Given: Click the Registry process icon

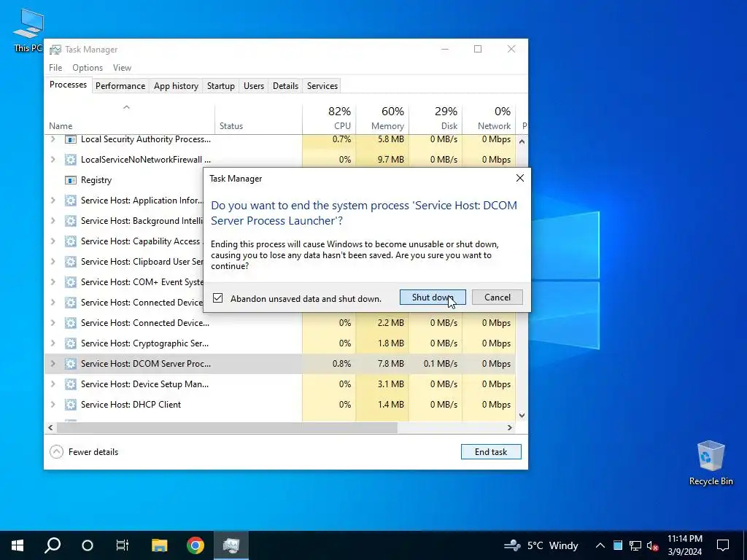Looking at the screenshot, I should 71,180.
